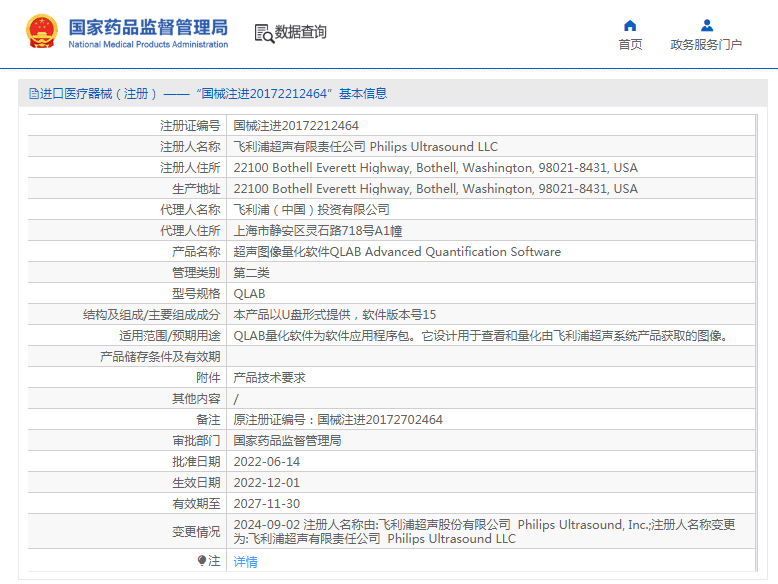Click the 政务服务门户 label
Viewport: 778px width, 584px height.
[x=706, y=45]
